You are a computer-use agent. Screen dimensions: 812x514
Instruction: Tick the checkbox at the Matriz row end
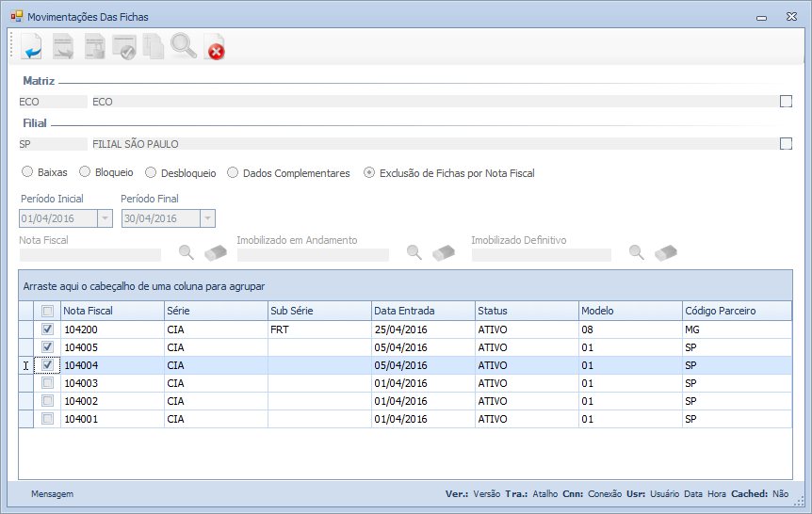point(786,102)
